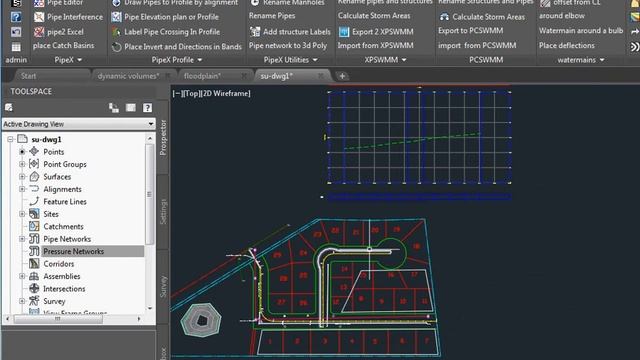Click the double-arrow overflow icon at ribbon right
This screenshot has height=360, width=640.
[635, 47]
